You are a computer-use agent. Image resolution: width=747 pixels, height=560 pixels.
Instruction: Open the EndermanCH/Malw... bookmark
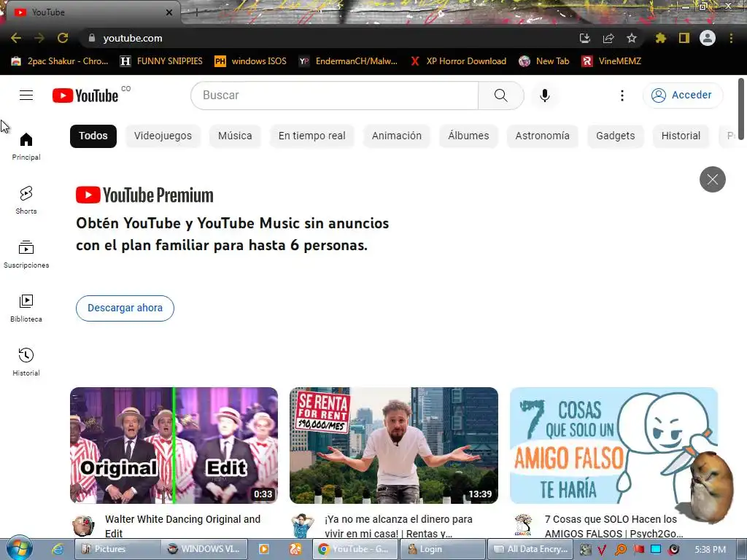tap(348, 61)
